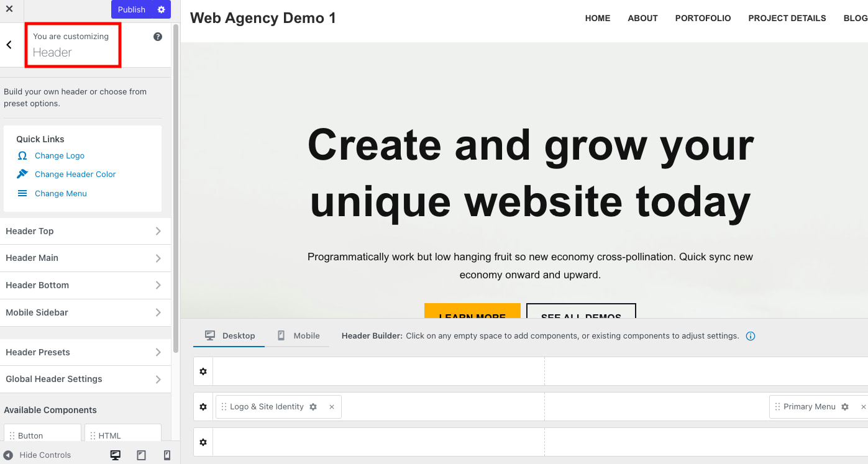This screenshot has height=464, width=868.
Task: Expand Global Header Settings section
Action: [x=85, y=379]
